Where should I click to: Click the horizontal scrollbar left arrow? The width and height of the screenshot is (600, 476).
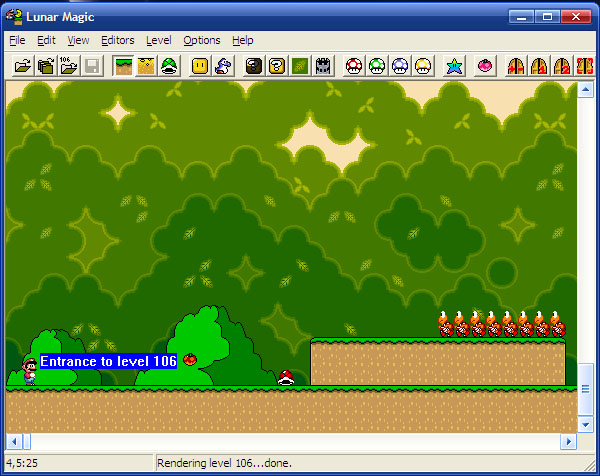[14, 442]
